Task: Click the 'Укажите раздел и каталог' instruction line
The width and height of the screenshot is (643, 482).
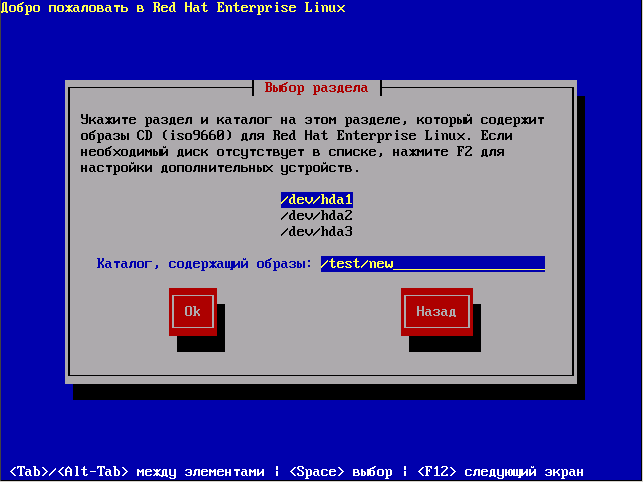Action: [x=312, y=120]
